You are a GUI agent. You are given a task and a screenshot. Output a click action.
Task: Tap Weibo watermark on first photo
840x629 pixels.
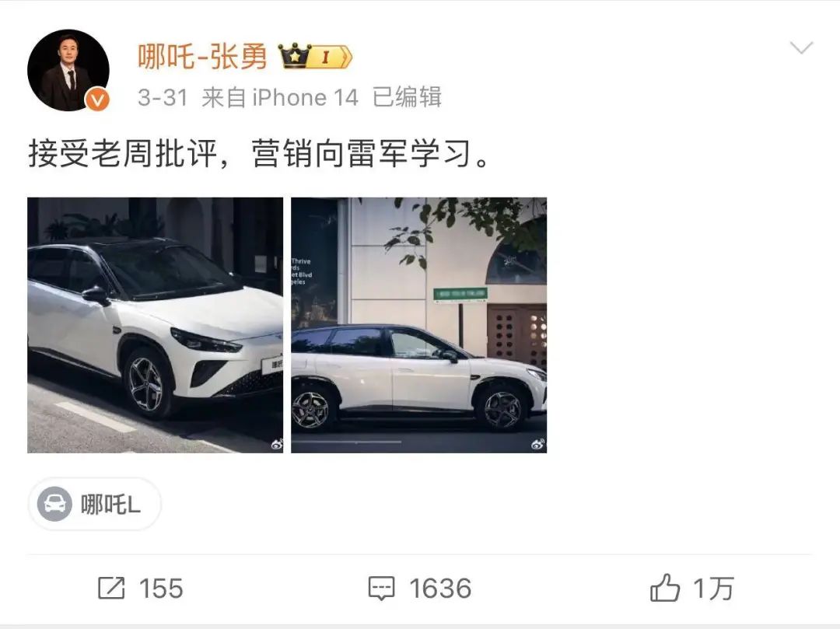pyautogui.click(x=276, y=444)
